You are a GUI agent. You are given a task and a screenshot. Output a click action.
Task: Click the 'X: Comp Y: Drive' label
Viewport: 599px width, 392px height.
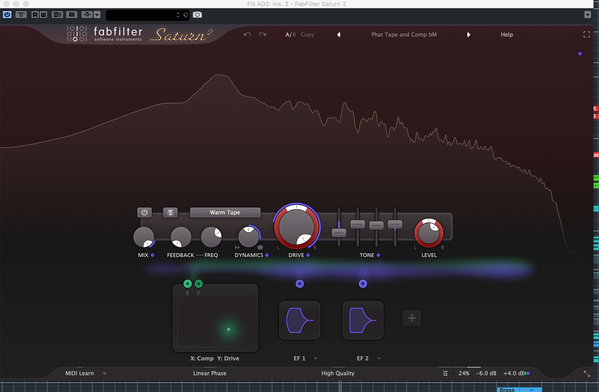215,358
